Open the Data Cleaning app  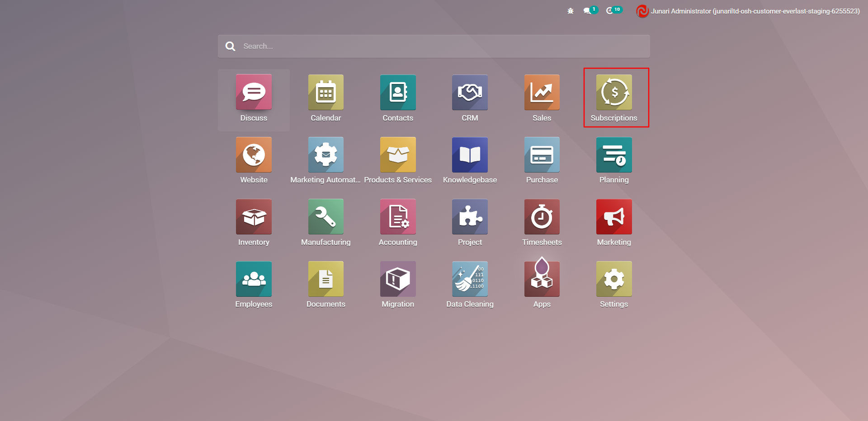(x=470, y=279)
